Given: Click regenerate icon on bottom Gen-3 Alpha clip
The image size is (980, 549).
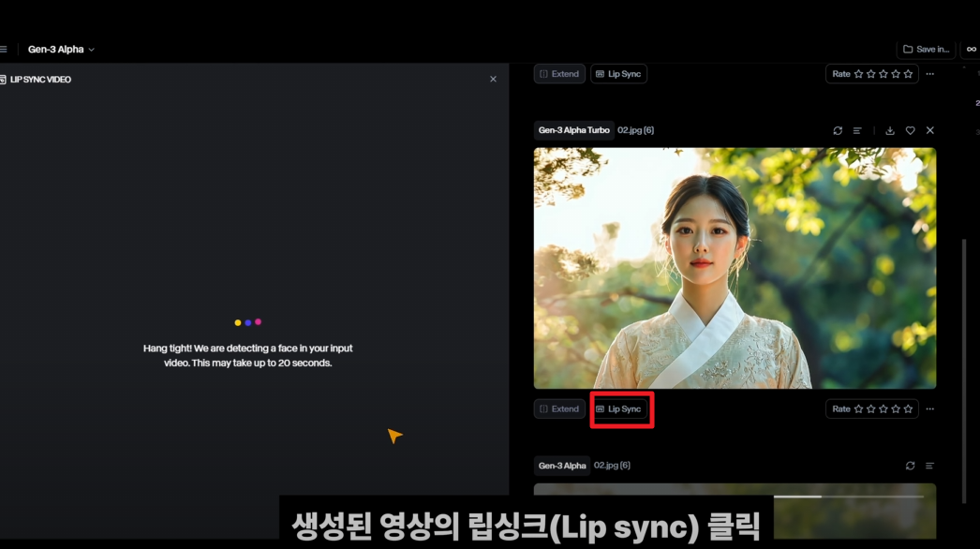Looking at the screenshot, I should pyautogui.click(x=910, y=465).
